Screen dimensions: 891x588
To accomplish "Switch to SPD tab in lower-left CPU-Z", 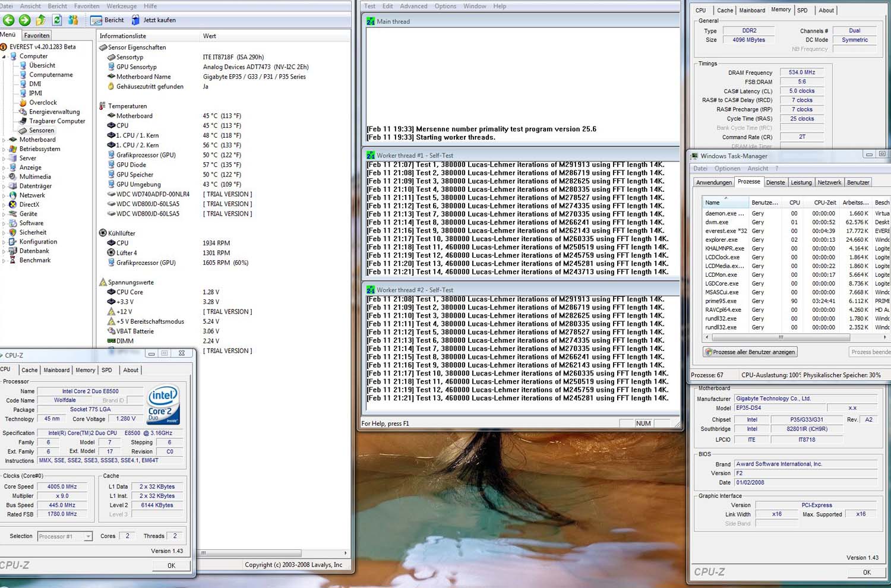I will coord(107,370).
